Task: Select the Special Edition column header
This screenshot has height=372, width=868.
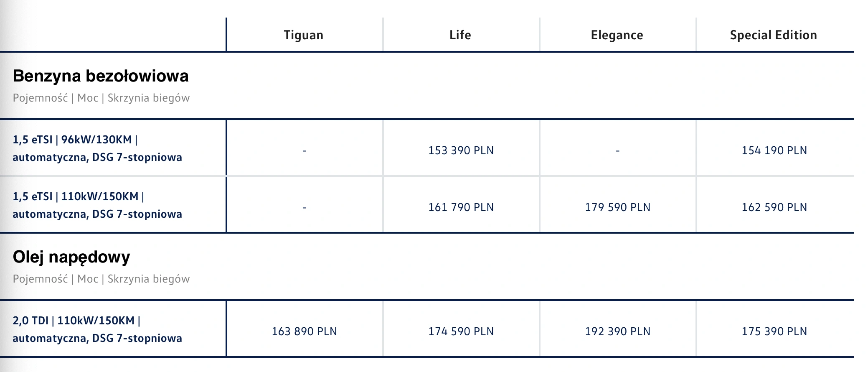Action: click(x=774, y=35)
